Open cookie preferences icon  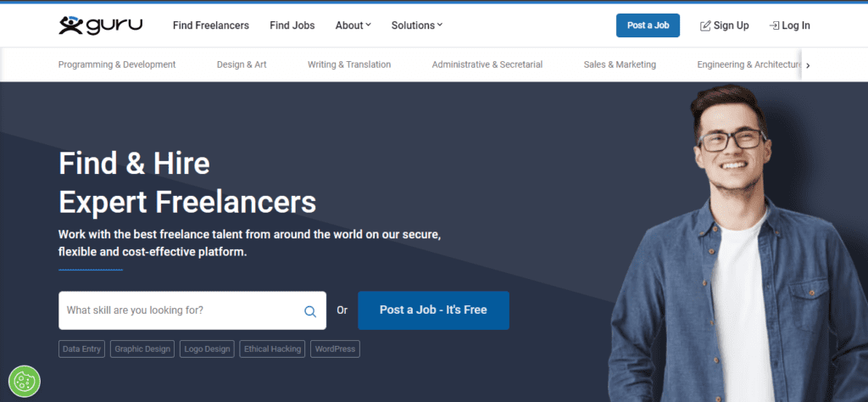pyautogui.click(x=25, y=381)
